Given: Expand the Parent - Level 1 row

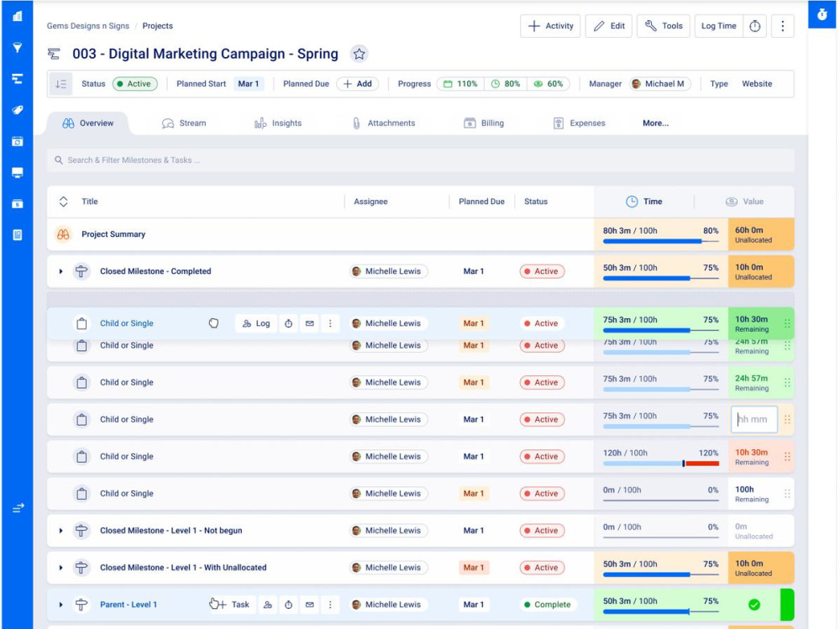Looking at the screenshot, I should click(61, 605).
